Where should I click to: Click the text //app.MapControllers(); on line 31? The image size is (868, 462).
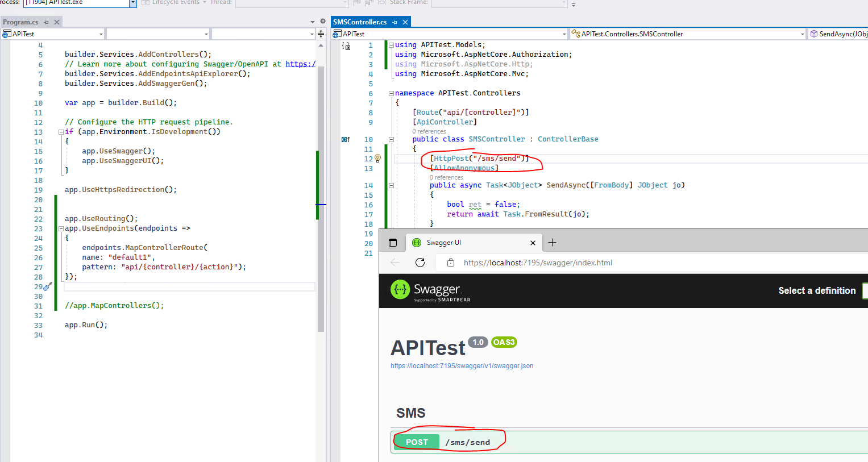114,306
